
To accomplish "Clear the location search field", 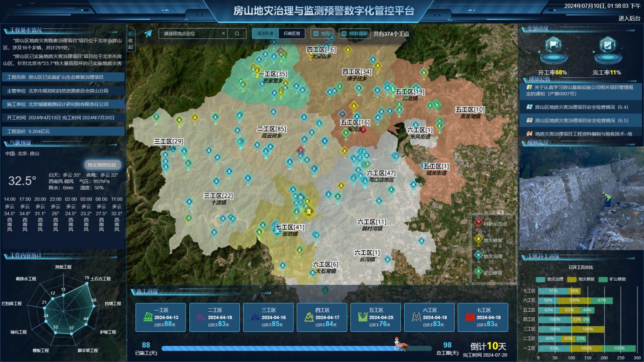I will 223,34.
